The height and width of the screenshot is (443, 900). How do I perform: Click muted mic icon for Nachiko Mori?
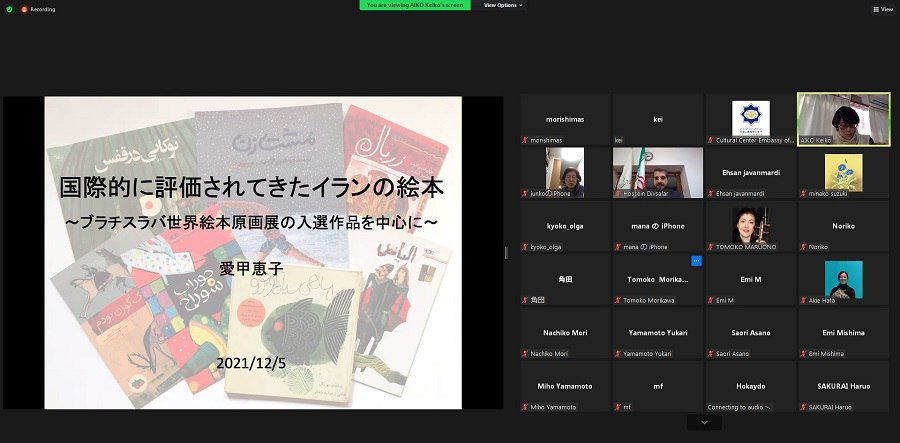point(524,353)
